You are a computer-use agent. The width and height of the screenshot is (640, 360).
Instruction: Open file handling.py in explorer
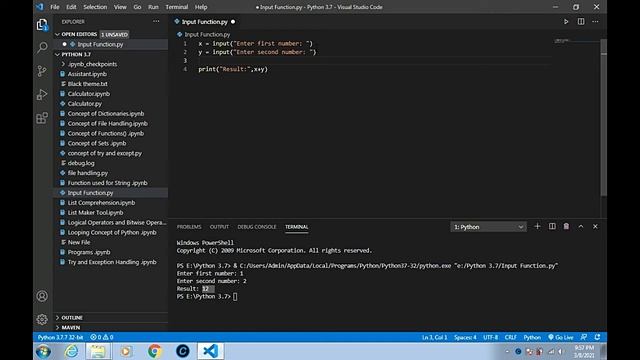[88, 173]
